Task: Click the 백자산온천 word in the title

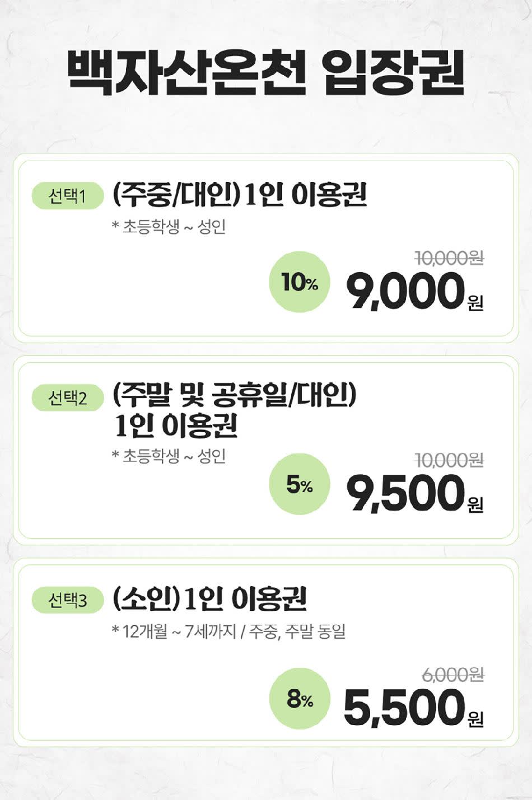Action: click(x=187, y=73)
